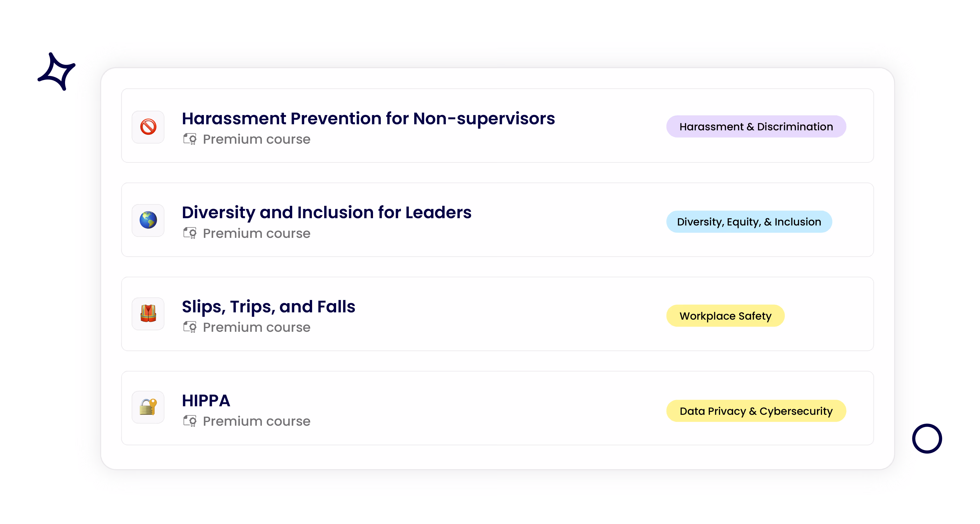
Task: Click the Harassment & Discrimination category tag
Action: [x=756, y=126]
